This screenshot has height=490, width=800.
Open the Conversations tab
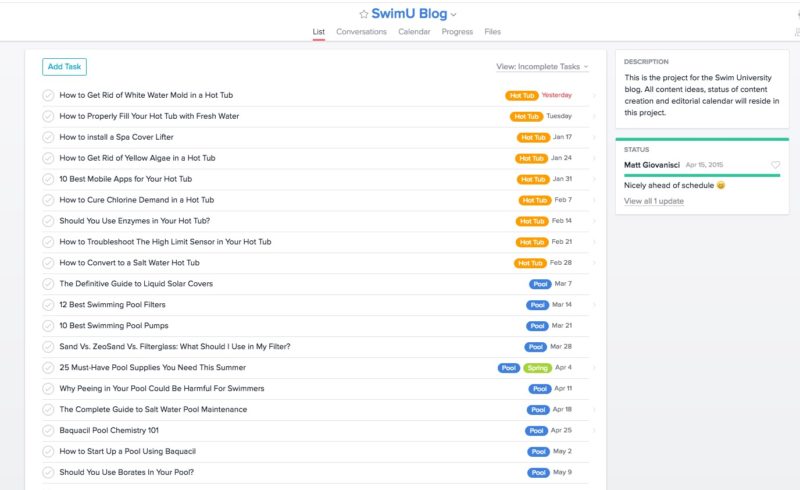coord(361,32)
